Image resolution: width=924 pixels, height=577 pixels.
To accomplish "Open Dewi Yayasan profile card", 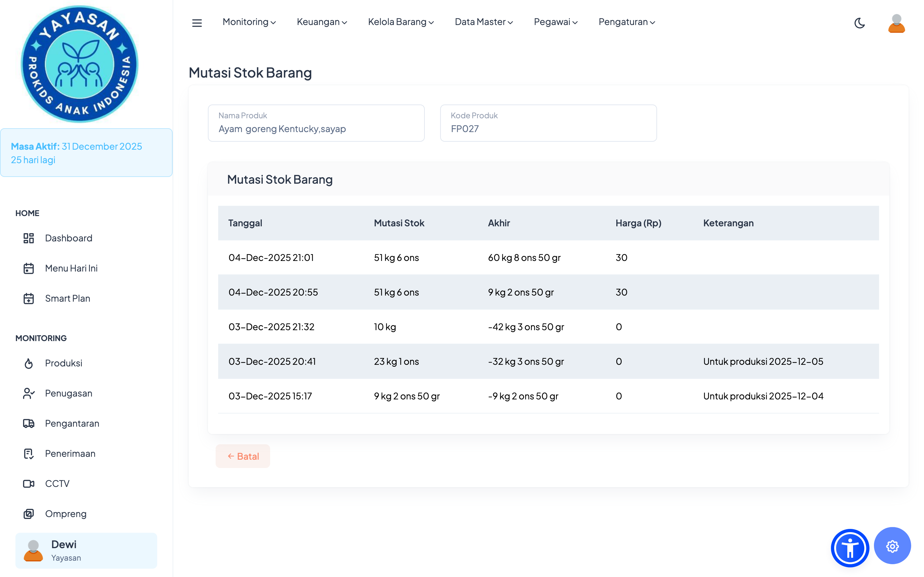I will 86,550.
